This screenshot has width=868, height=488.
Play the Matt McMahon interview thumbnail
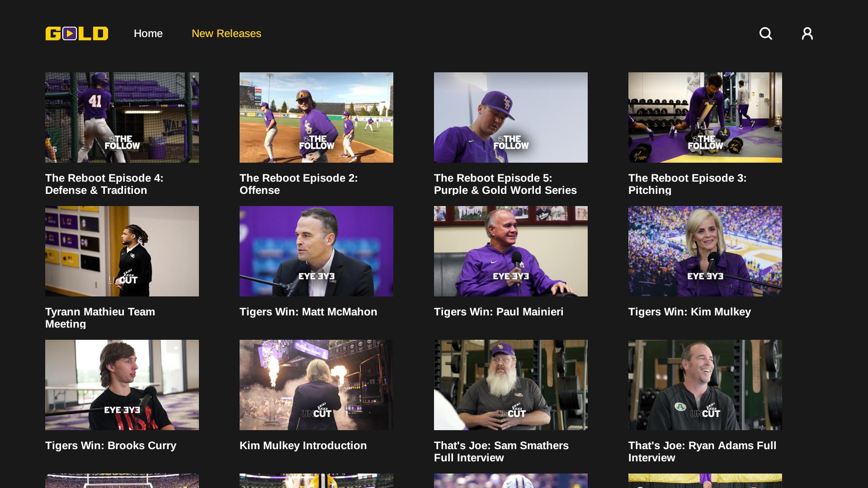coord(316,251)
